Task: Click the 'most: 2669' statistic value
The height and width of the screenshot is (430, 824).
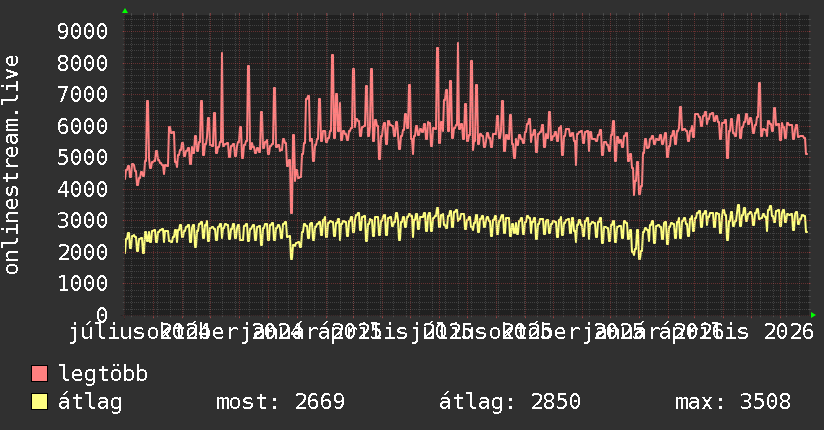Action: click(281, 402)
